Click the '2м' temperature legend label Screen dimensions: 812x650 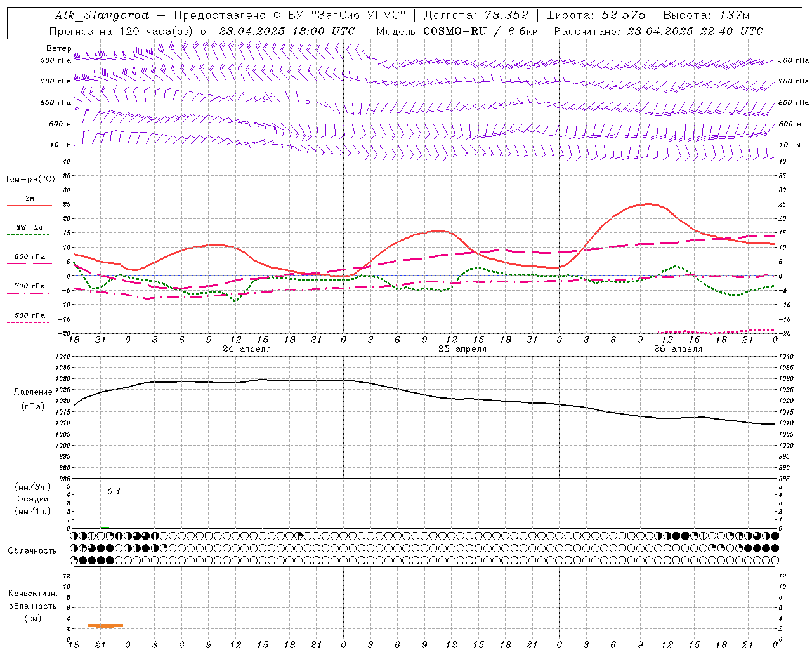pos(30,198)
